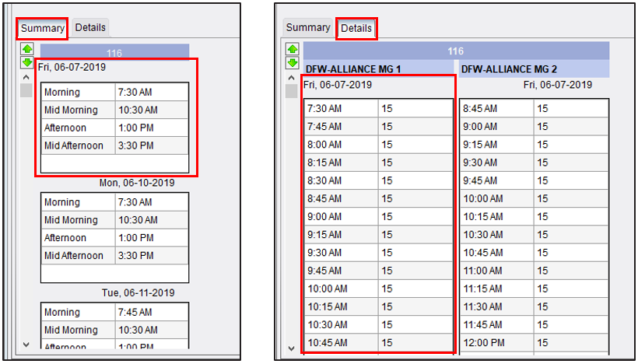Select Morning row under Mon, 06-10-2019
The image size is (638, 364).
tap(114, 202)
